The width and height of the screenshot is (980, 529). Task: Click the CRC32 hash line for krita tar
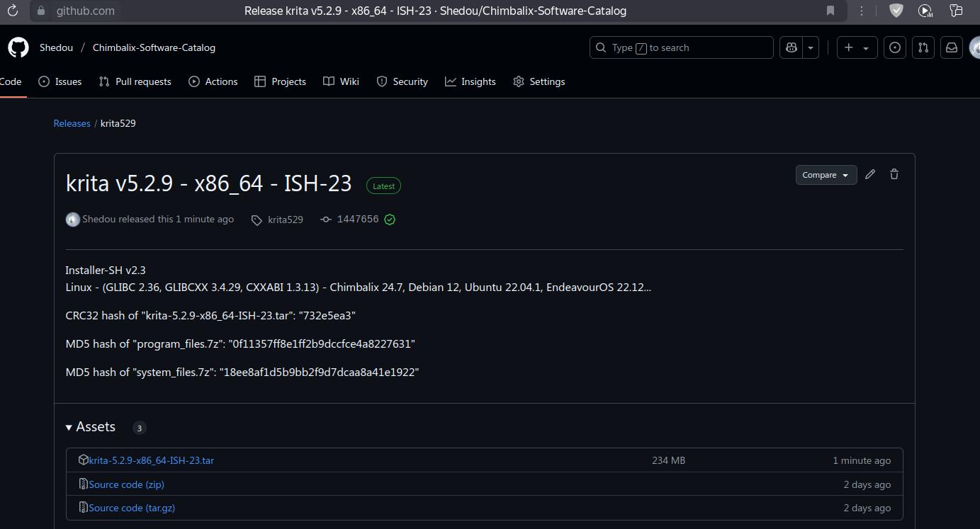[x=210, y=315]
